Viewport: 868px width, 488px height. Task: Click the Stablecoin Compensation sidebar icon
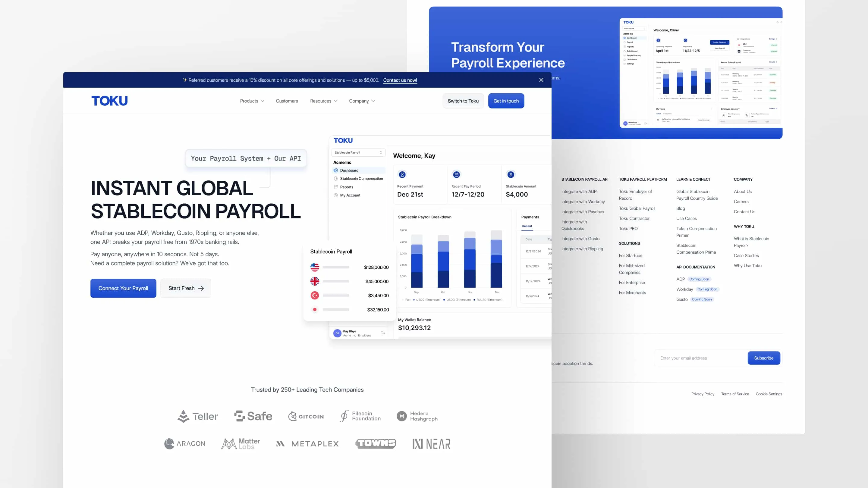pyautogui.click(x=336, y=179)
